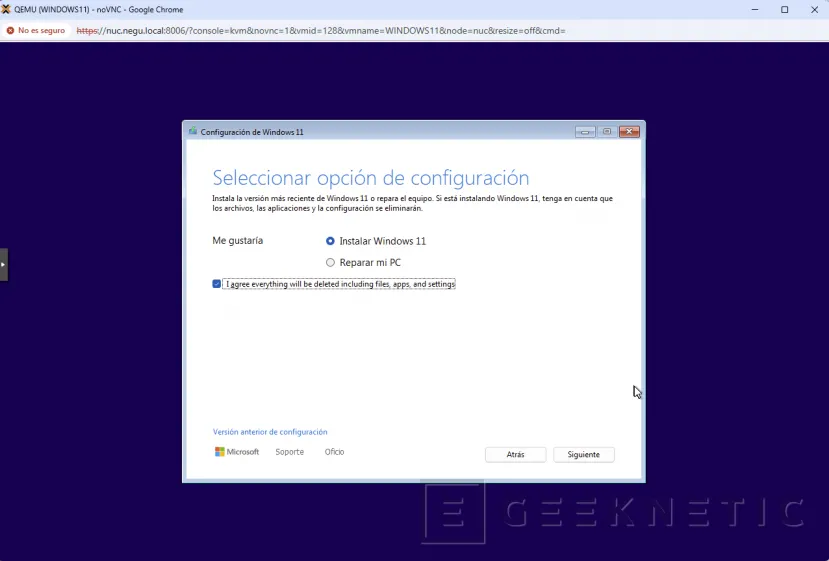Click the Siguiente button

coord(584,455)
